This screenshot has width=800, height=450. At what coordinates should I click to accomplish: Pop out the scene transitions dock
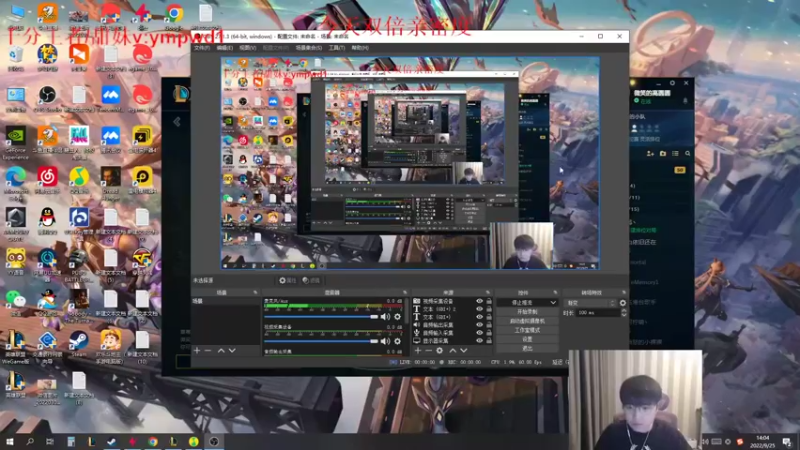point(623,292)
